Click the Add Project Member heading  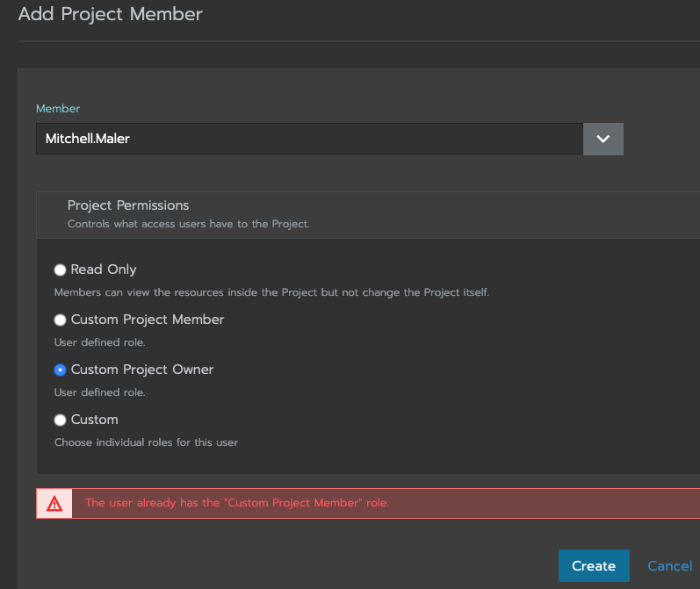tap(111, 14)
